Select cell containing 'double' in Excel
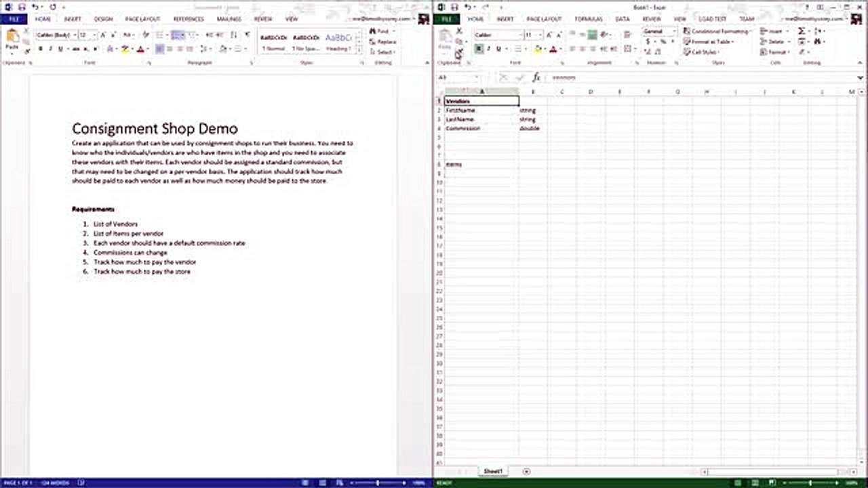The image size is (868, 488). 534,128
